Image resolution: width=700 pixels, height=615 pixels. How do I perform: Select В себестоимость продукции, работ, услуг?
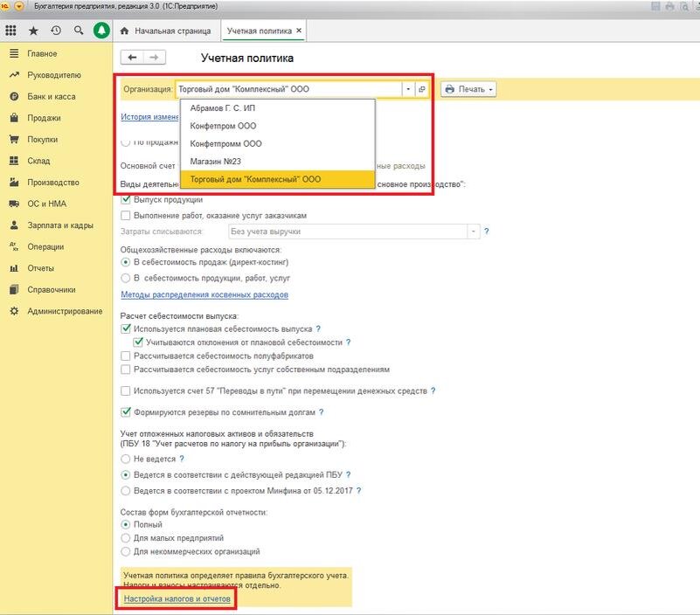click(x=126, y=278)
